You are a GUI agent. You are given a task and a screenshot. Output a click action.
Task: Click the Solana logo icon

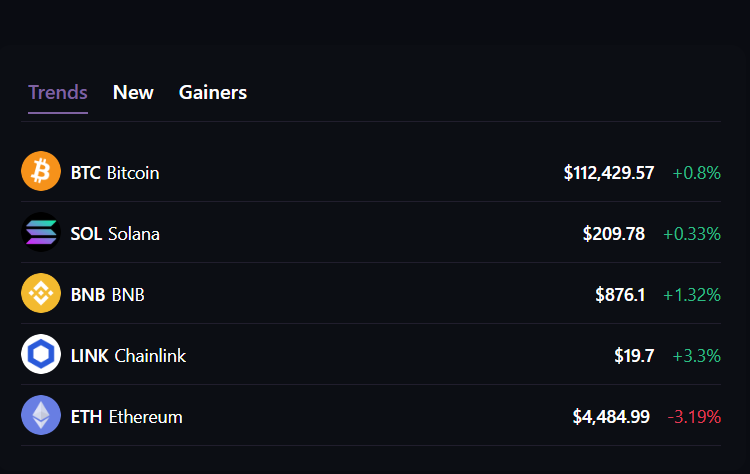click(x=41, y=233)
